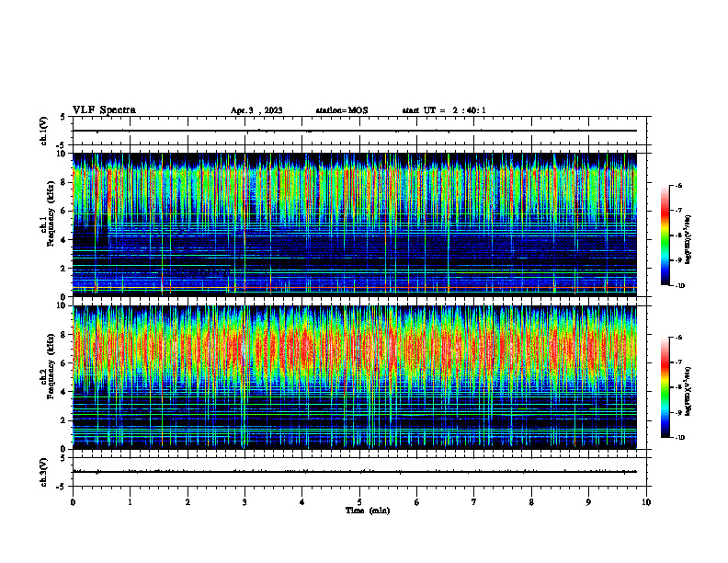Screen dimensions: 728x563
Task: Click the "0" tick on the time axis
Action: [73, 502]
